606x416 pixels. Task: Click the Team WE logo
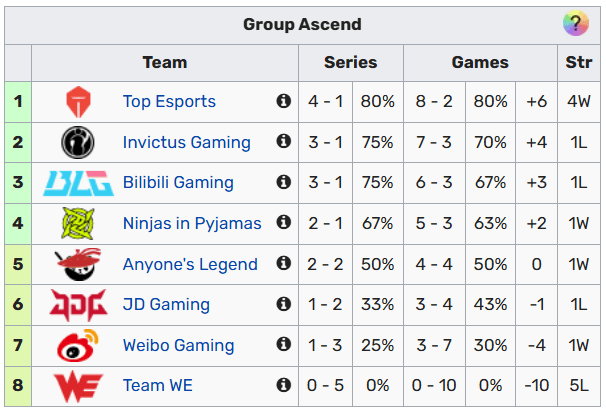[x=78, y=386]
